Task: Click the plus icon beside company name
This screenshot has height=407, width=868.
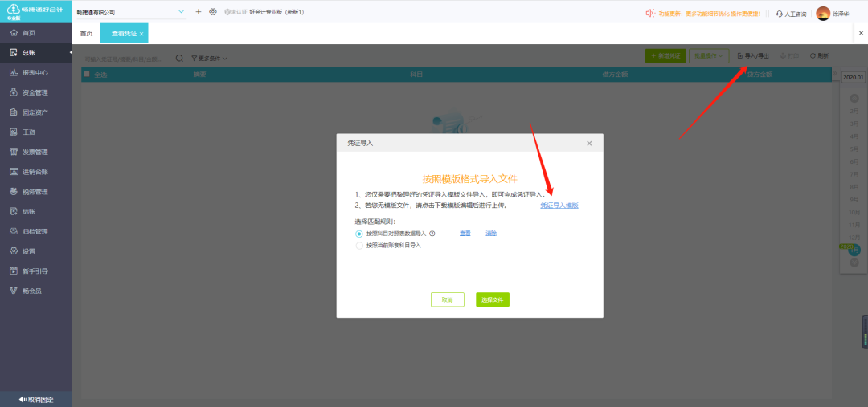Action: coord(199,11)
